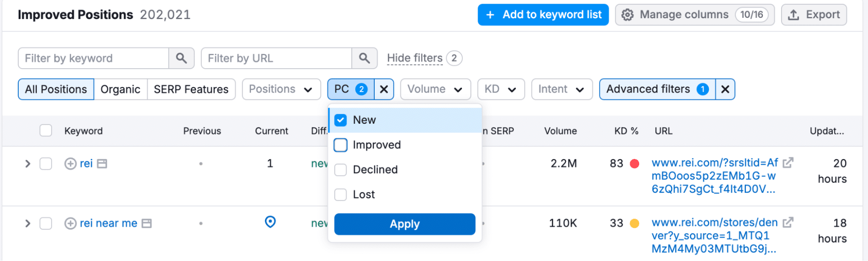
Task: Click the '2.2M' volume value
Action: click(564, 164)
